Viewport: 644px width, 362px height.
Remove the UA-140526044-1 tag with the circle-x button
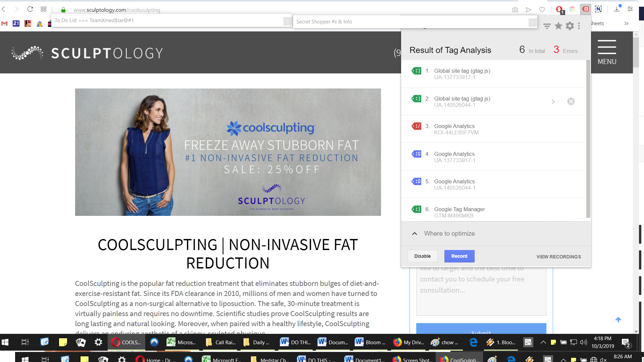point(571,102)
